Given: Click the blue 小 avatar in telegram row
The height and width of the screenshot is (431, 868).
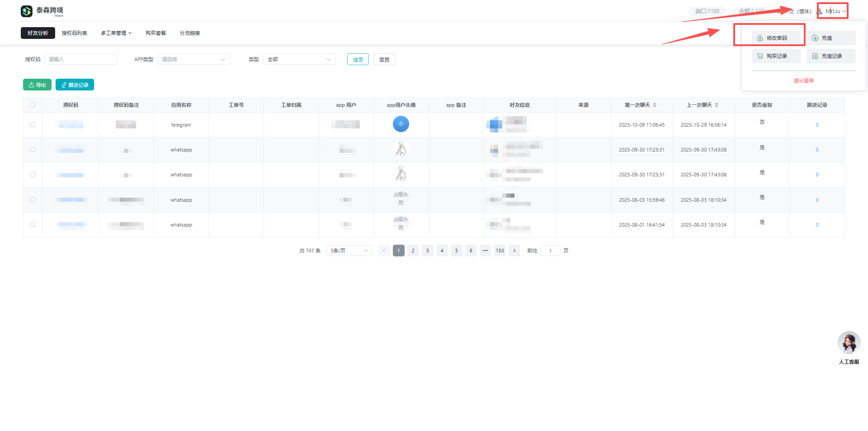Looking at the screenshot, I should pos(401,124).
